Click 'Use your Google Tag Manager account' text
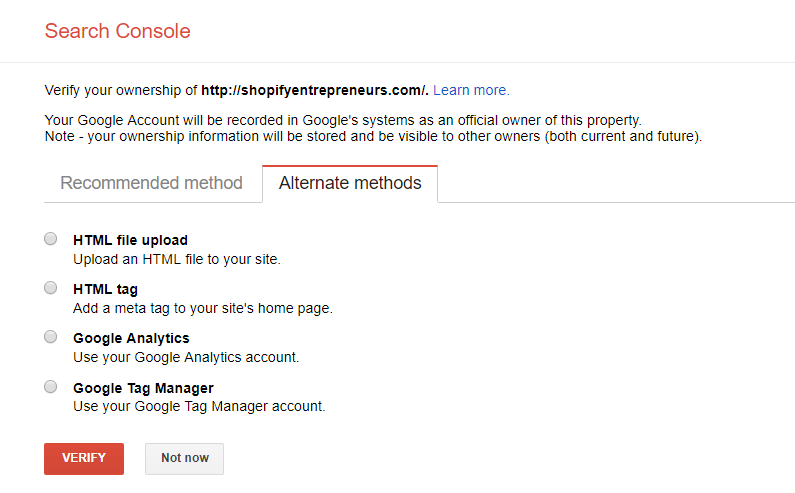Viewport: 795px width, 493px height. click(199, 406)
